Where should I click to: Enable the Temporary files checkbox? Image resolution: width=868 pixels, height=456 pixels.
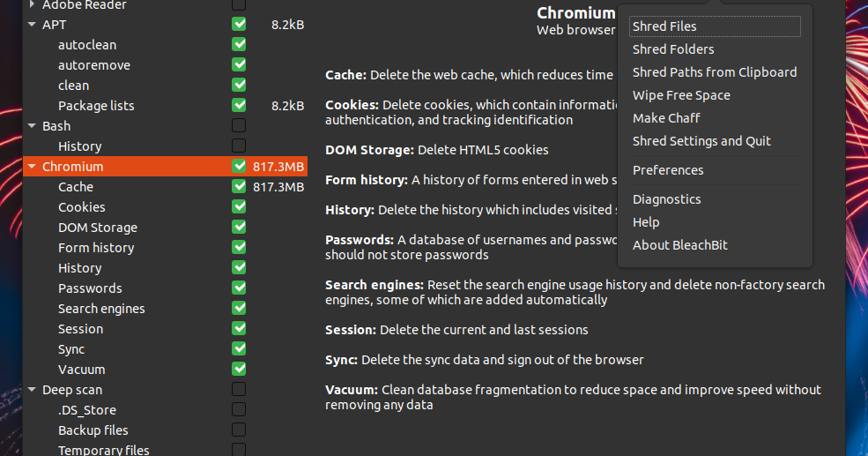(239, 449)
